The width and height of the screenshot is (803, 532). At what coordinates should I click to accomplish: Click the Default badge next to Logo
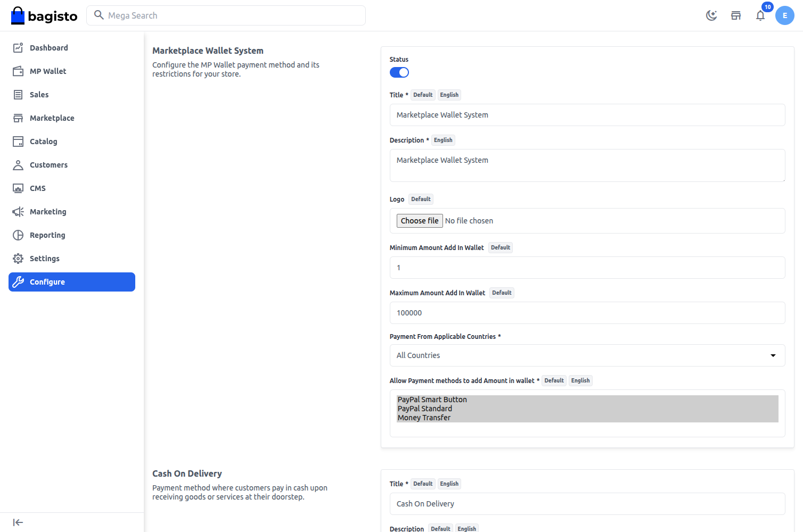pyautogui.click(x=421, y=199)
